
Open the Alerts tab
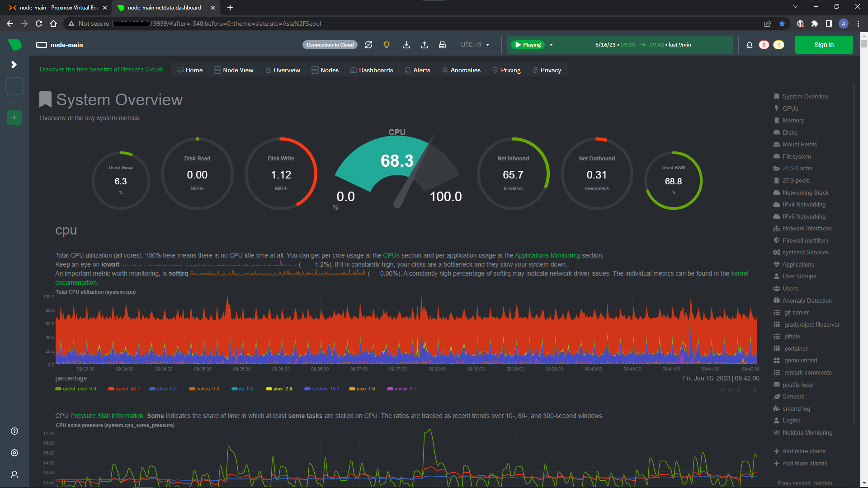[x=417, y=70]
